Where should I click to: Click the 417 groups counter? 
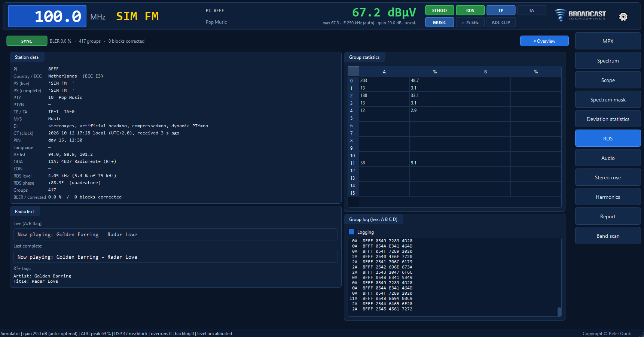89,41
